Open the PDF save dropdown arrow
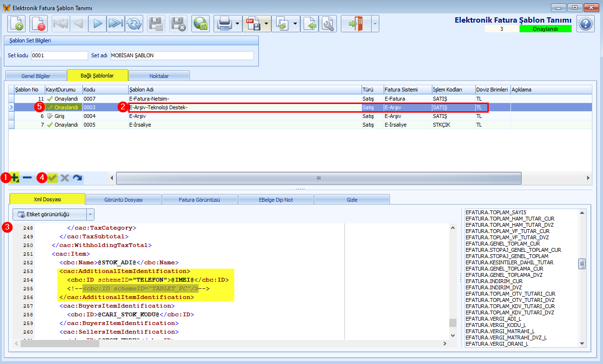This screenshot has height=364, width=603. [267, 24]
